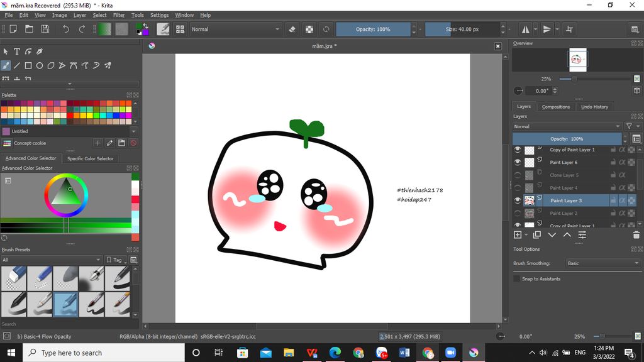The height and width of the screenshot is (362, 644).
Task: Open the layer filter dropdown
Action: coord(631,126)
